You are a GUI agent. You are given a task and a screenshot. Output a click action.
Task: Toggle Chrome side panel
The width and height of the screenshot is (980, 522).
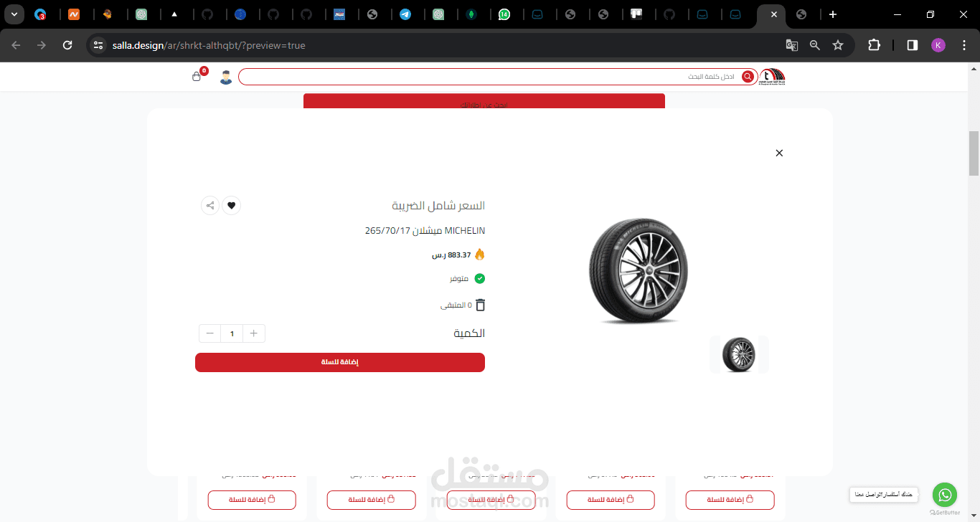point(913,45)
